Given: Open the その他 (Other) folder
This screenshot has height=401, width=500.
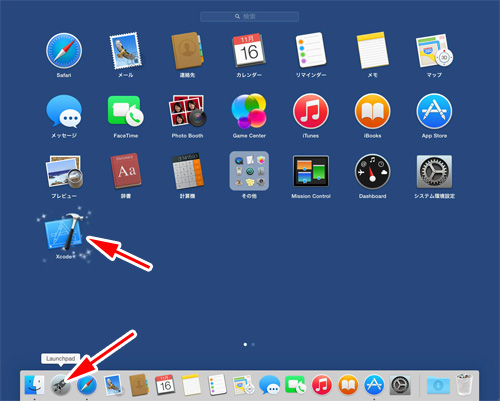Looking at the screenshot, I should tap(249, 171).
